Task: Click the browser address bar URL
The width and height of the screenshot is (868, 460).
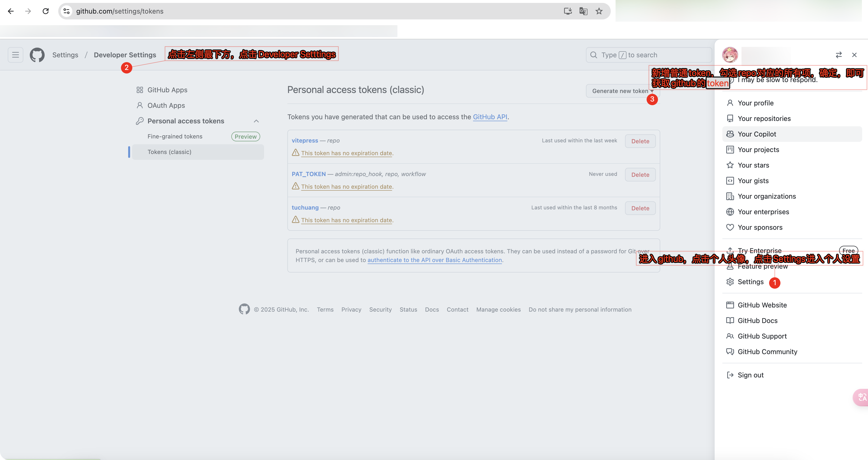Action: tap(120, 11)
